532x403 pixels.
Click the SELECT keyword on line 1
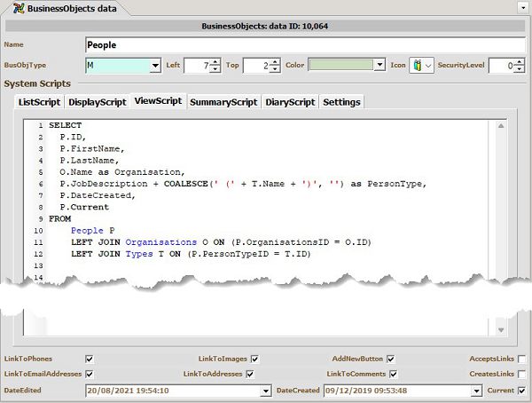tap(65, 125)
